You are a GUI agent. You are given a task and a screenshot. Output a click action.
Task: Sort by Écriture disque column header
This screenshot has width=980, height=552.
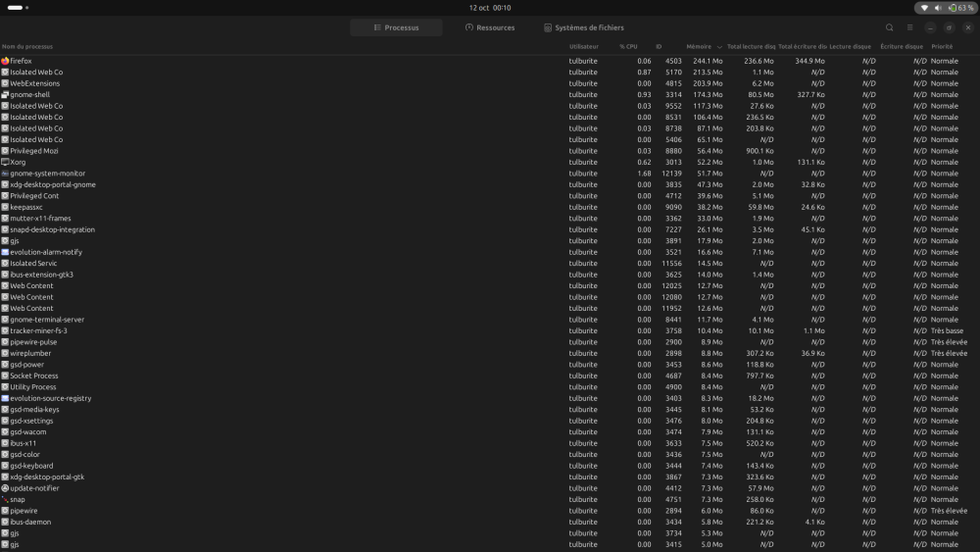[x=902, y=46]
